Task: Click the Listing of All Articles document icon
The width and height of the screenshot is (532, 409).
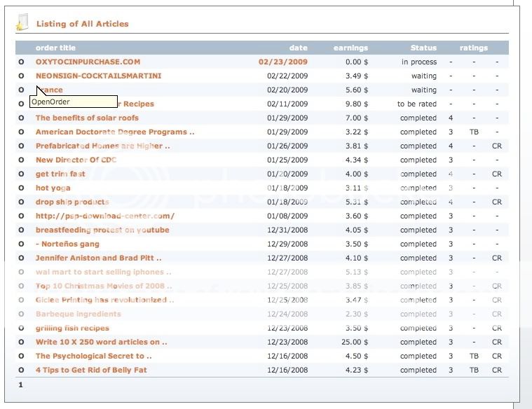Action: [x=22, y=23]
